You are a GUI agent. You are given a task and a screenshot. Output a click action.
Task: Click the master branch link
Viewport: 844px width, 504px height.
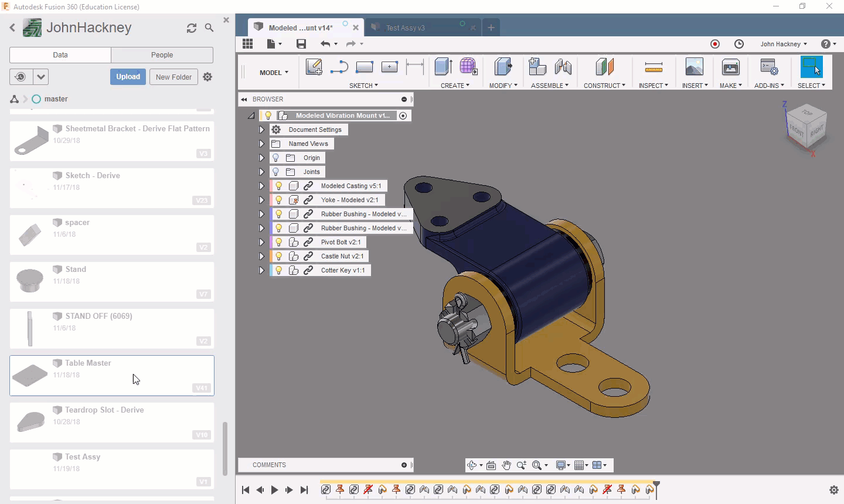[56, 99]
